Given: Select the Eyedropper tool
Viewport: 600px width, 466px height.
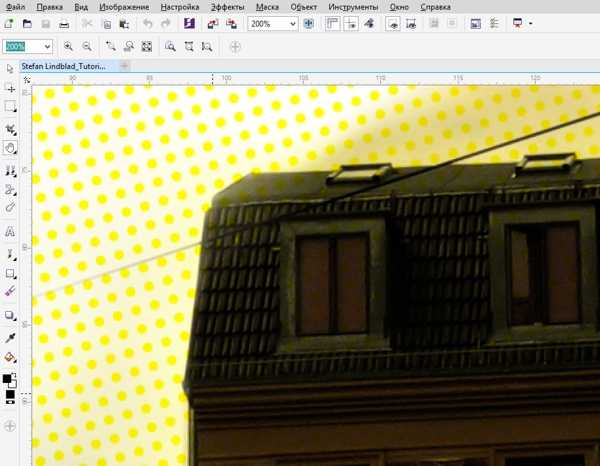Looking at the screenshot, I should (x=10, y=338).
